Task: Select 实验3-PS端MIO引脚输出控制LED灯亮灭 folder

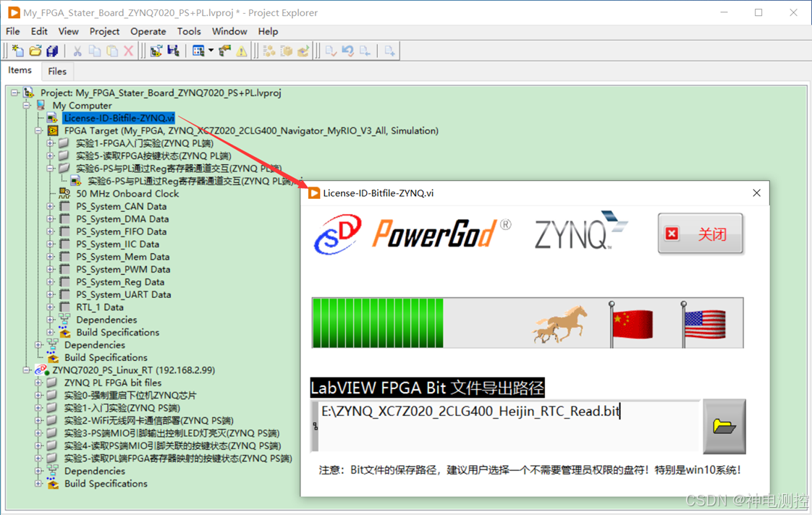Action: coord(172,433)
